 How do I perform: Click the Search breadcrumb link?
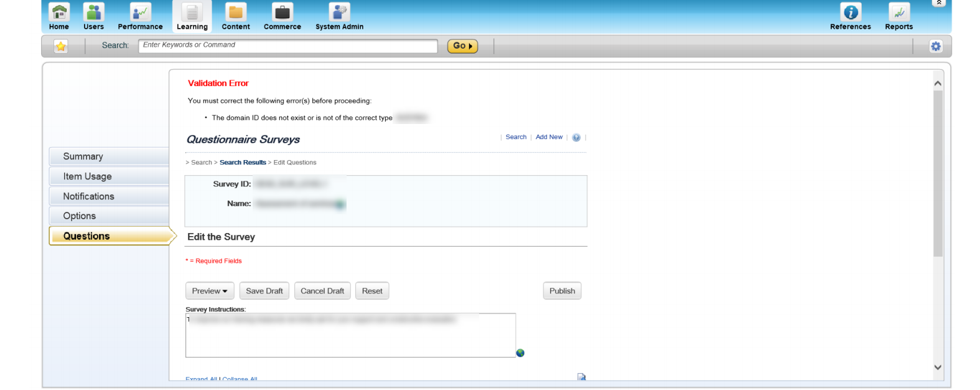[x=202, y=163]
